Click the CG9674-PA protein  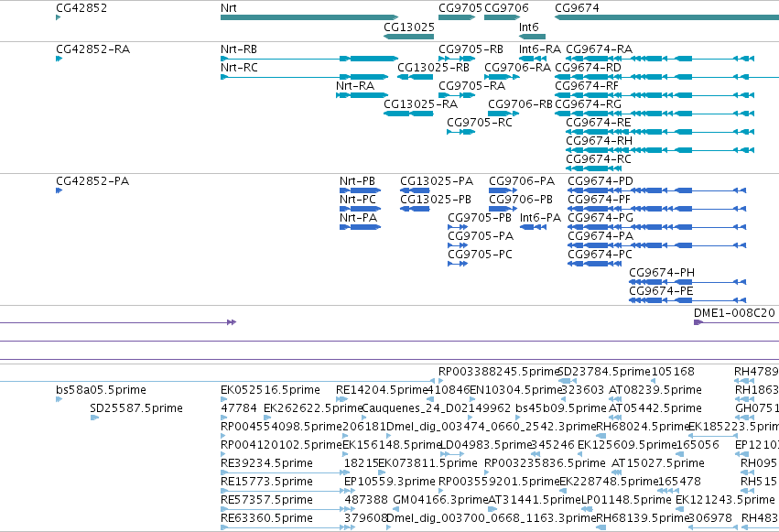click(x=656, y=246)
